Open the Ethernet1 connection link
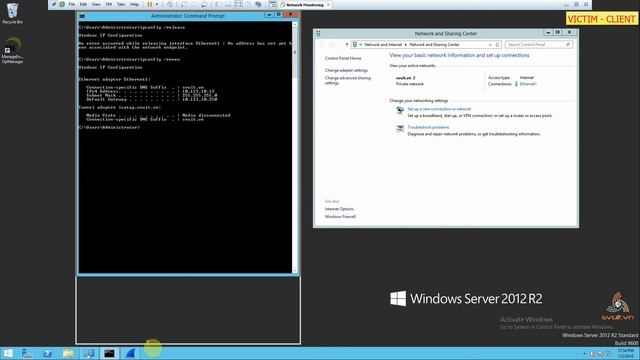 pos(528,84)
